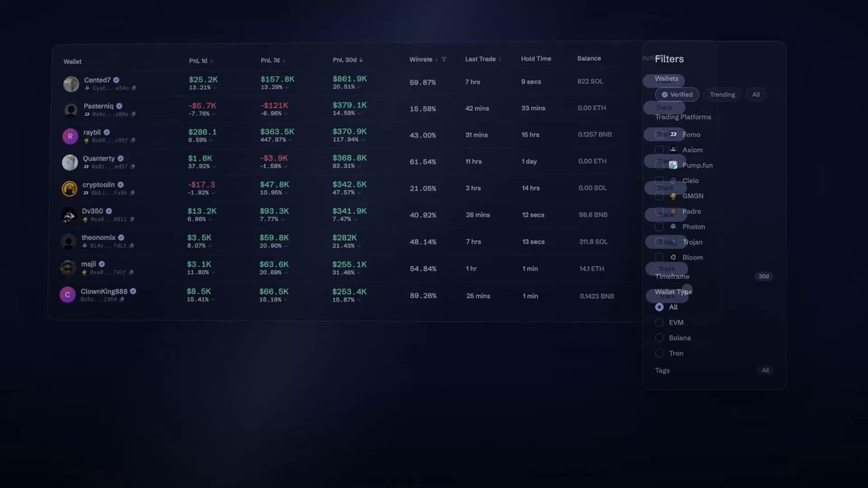Click Dv350's profile avatar
Viewport: 868px width, 488px height.
69,215
